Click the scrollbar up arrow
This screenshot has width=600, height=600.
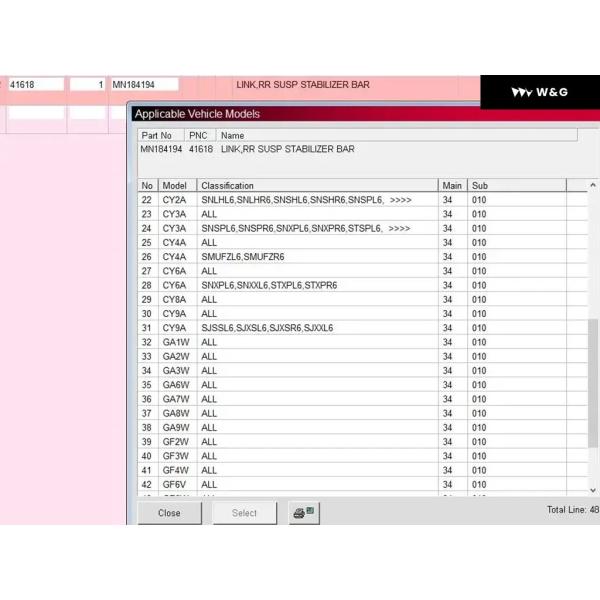(593, 186)
